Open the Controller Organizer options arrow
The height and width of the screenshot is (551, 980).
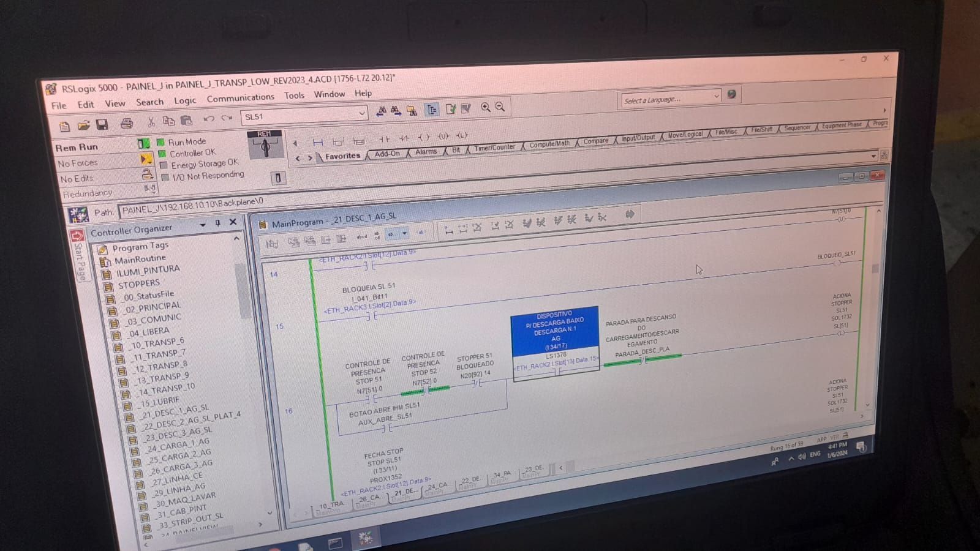tap(203, 225)
